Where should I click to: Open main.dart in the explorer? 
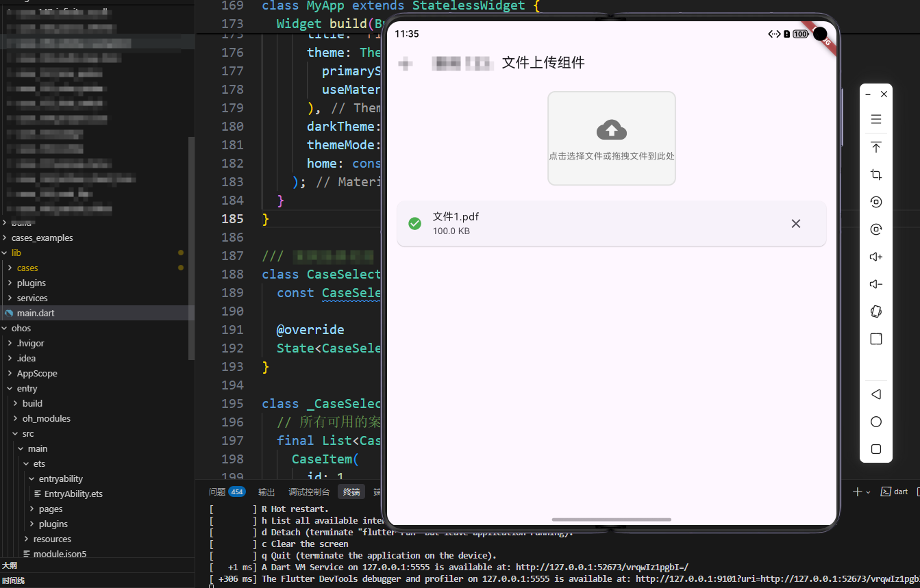36,313
